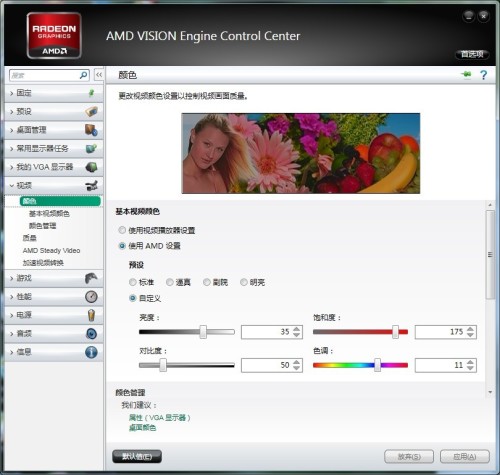Open help with the question mark icon
500x475 pixels.
click(484, 75)
